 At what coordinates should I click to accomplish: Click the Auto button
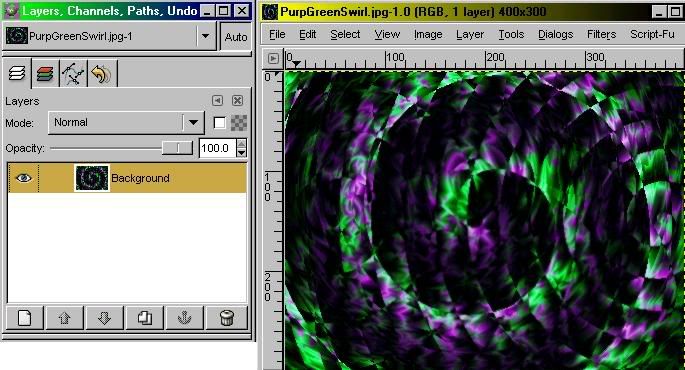pos(236,37)
